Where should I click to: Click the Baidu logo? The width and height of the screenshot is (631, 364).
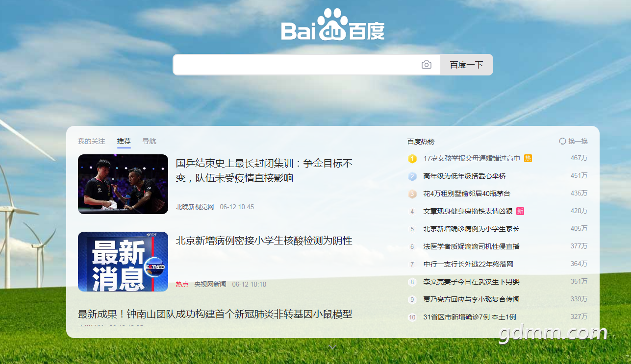click(333, 24)
